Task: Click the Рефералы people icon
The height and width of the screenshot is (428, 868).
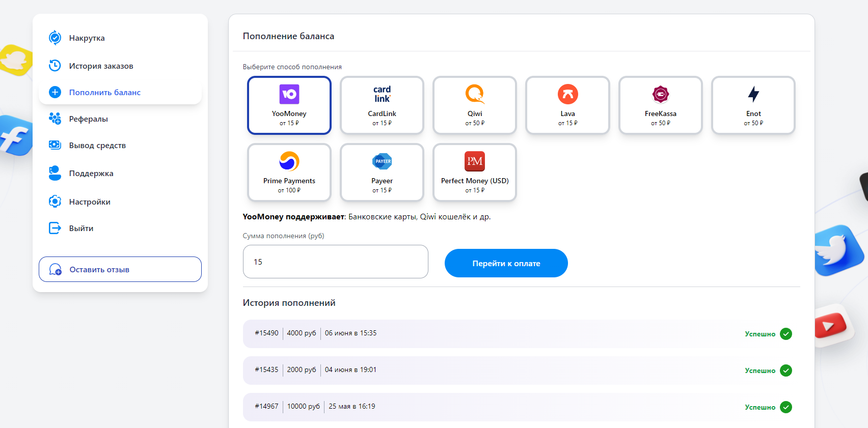Action: (x=55, y=119)
